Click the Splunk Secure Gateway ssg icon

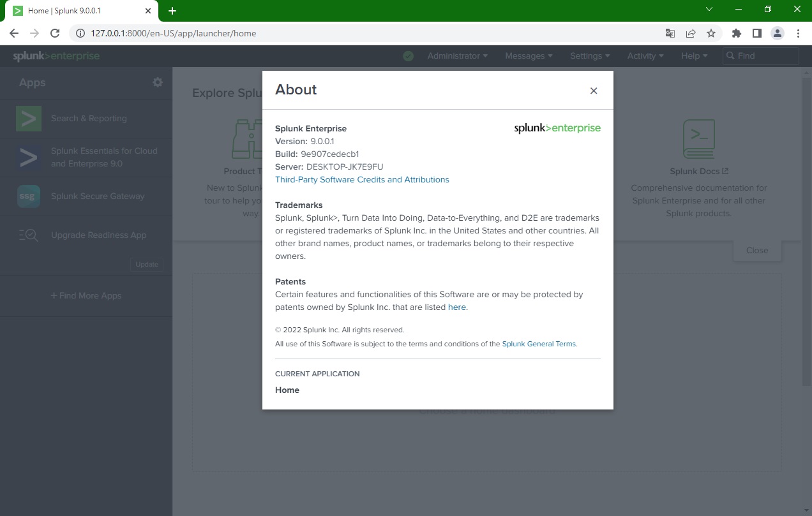[29, 196]
